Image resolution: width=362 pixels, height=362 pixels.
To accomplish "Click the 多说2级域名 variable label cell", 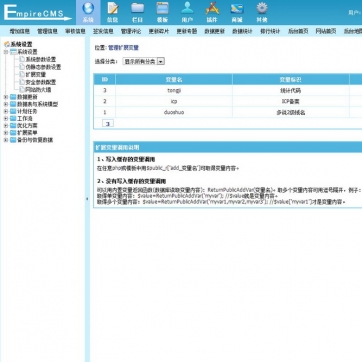I will 291,112.
